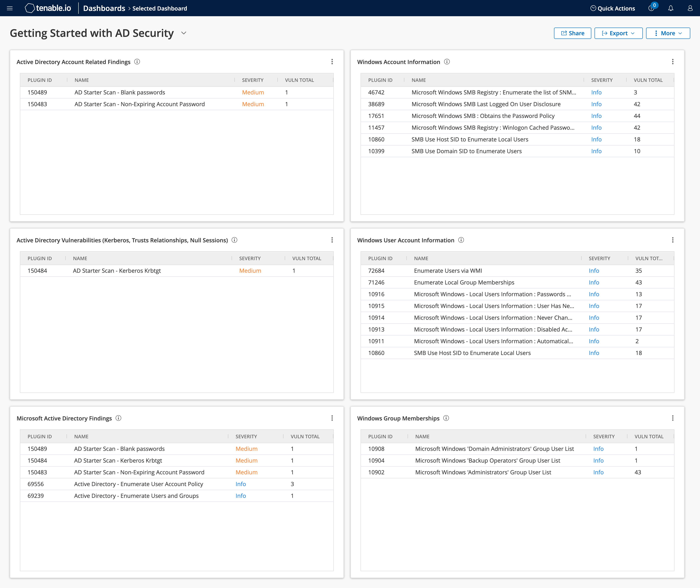Click the tenable.io logo
Image resolution: width=700 pixels, height=588 pixels.
[48, 8]
